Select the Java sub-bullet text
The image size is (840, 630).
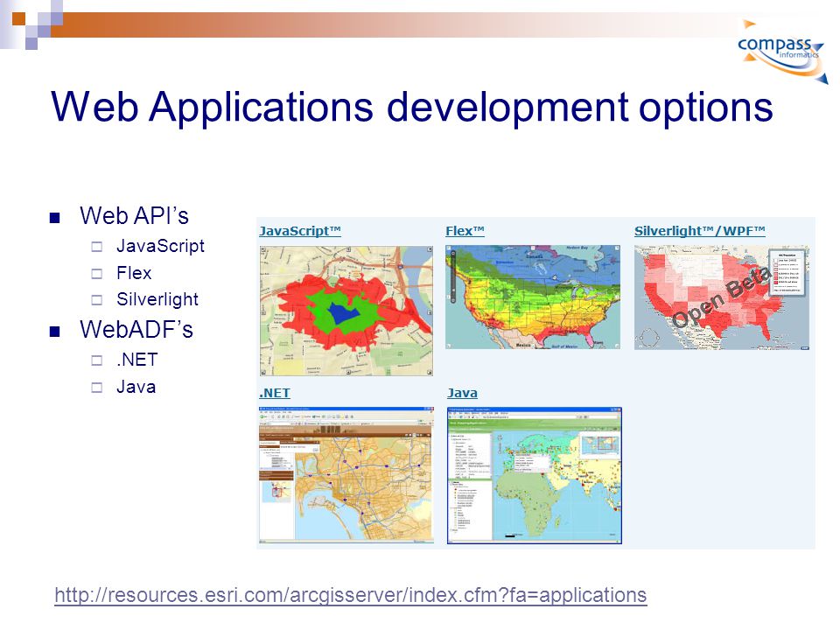click(136, 387)
